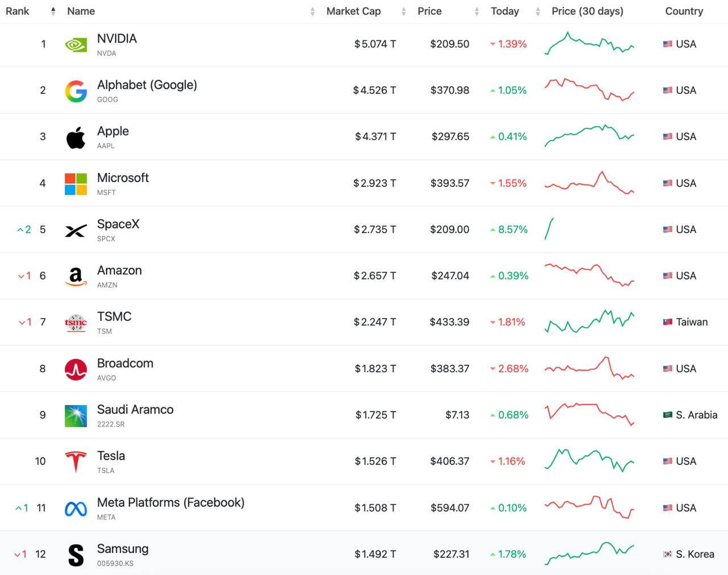Screen dimensions: 728x575
Task: Click the Tesla T logo
Action: pyautogui.click(x=76, y=462)
